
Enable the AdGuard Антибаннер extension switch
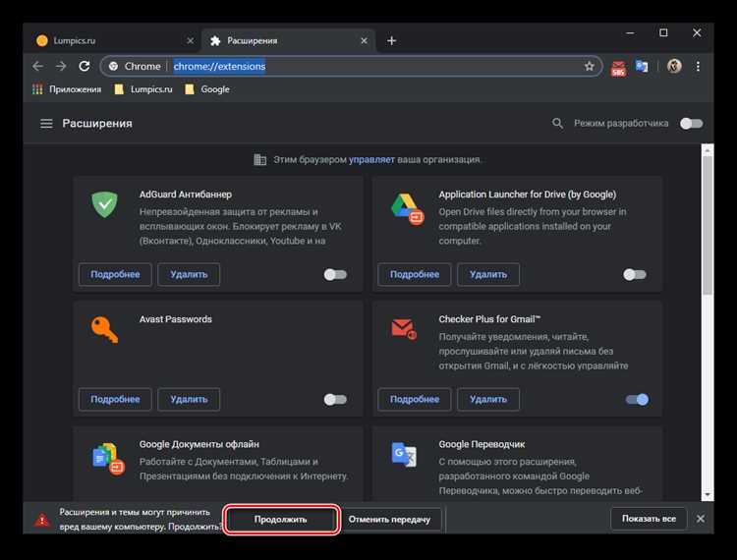coord(335,274)
